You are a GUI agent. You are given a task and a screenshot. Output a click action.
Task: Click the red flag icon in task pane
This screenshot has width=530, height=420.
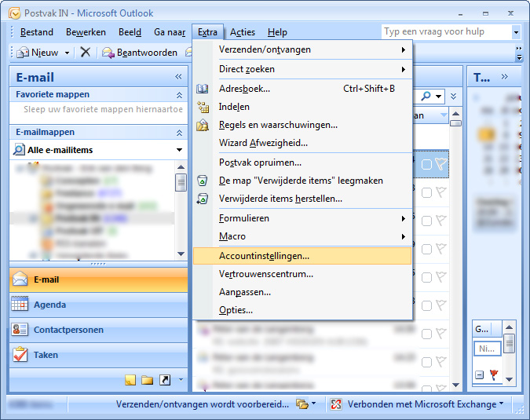pyautogui.click(x=494, y=374)
